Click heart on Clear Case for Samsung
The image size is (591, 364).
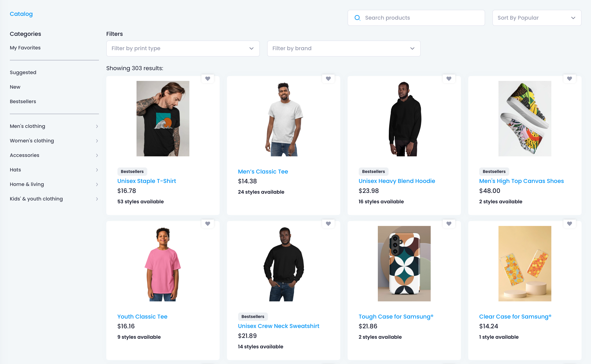[x=569, y=224]
